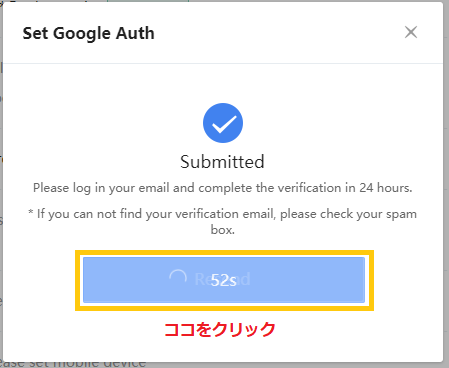This screenshot has width=449, height=368.
Task: Click the 'Please log in your email' message
Action: (223, 188)
